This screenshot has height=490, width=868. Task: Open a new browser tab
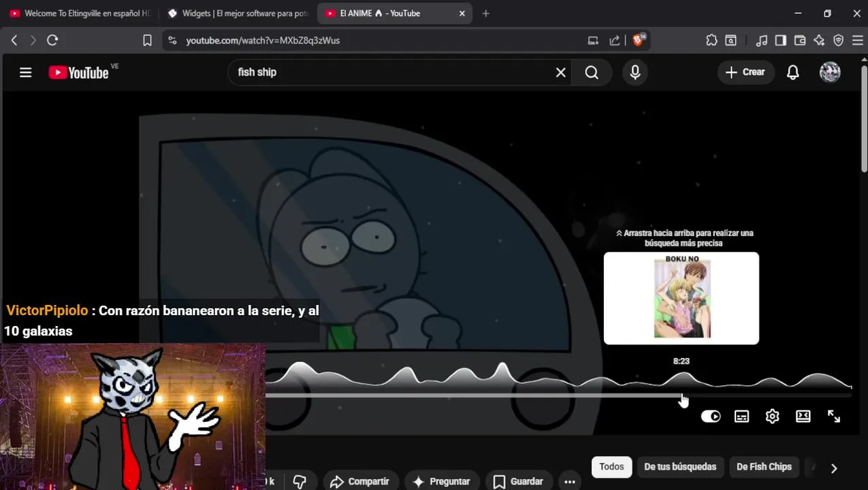(485, 13)
